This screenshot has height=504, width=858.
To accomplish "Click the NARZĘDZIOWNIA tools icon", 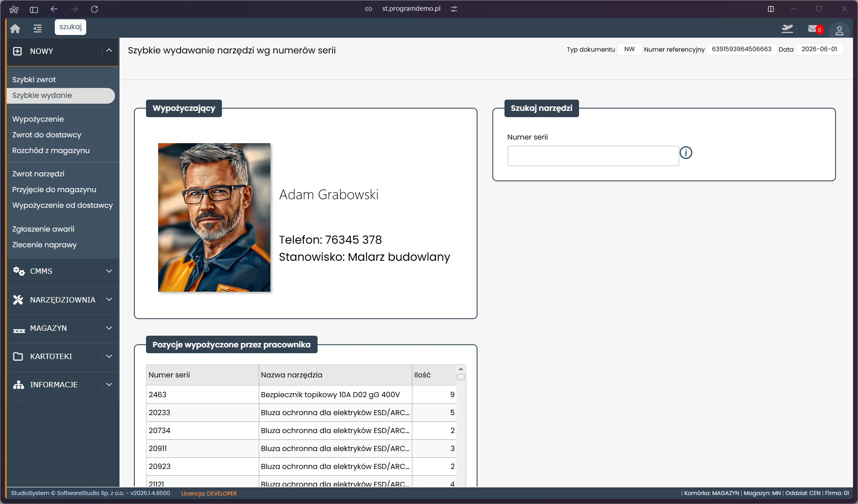I will (18, 300).
